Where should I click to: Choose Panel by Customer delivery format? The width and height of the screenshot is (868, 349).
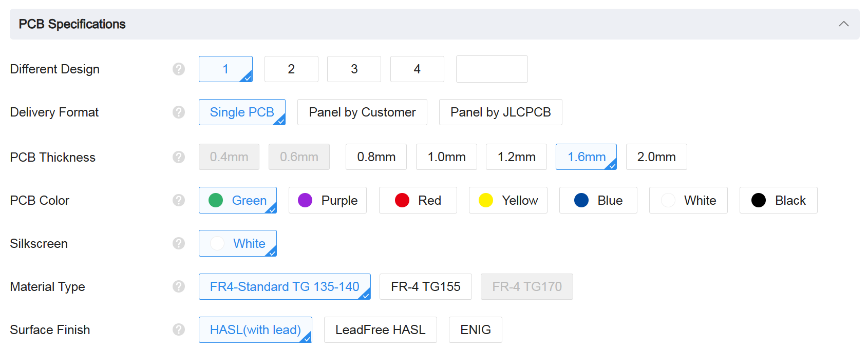tap(362, 112)
